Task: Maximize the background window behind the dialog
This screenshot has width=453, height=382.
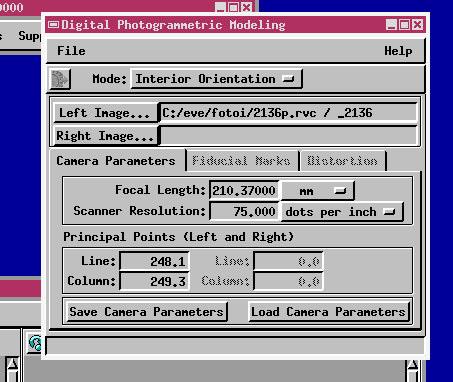Action: click(x=234, y=7)
